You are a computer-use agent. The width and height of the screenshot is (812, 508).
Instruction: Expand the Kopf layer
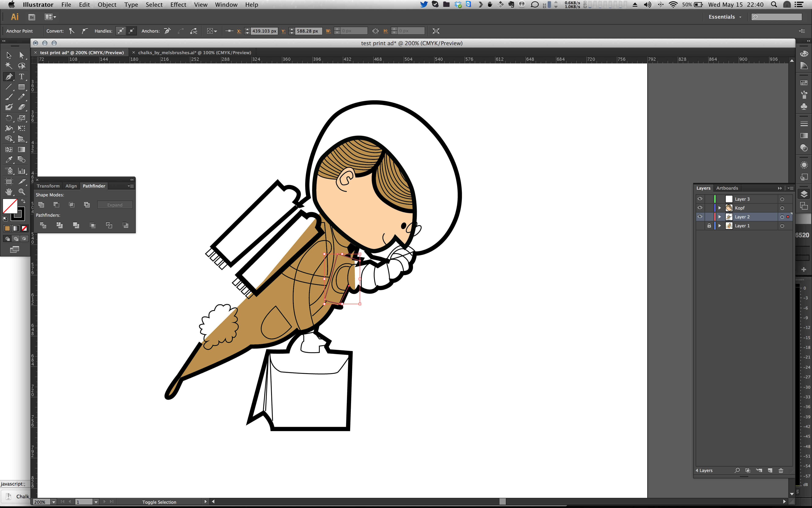[720, 208]
